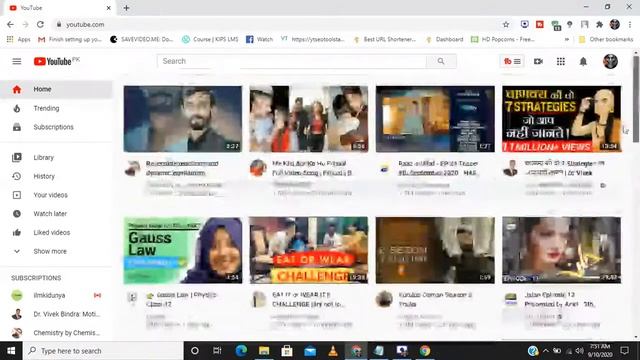This screenshot has height=360, width=640.
Task: Expand Show more in the sidebar
Action: coord(56,251)
